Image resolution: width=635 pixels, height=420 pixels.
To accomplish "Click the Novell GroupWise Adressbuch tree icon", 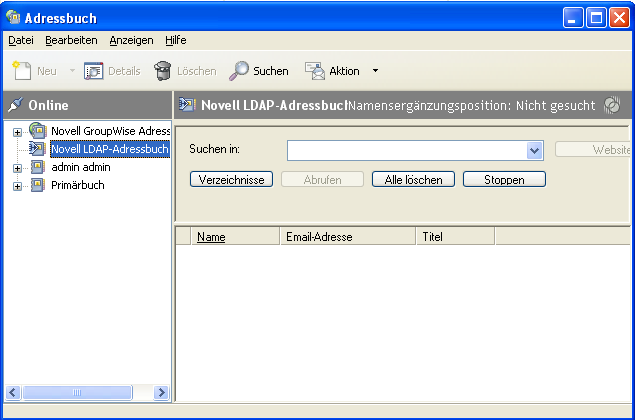I will tap(38, 131).
